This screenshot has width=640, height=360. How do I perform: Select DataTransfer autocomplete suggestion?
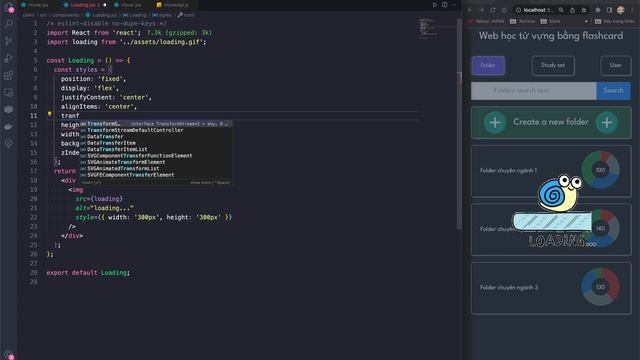[156, 137]
